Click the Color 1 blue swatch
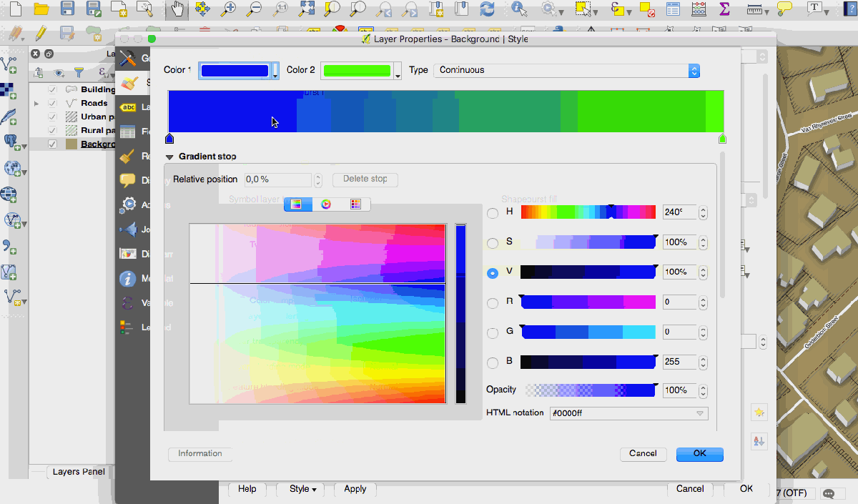Image resolution: width=858 pixels, height=504 pixels. click(x=235, y=70)
